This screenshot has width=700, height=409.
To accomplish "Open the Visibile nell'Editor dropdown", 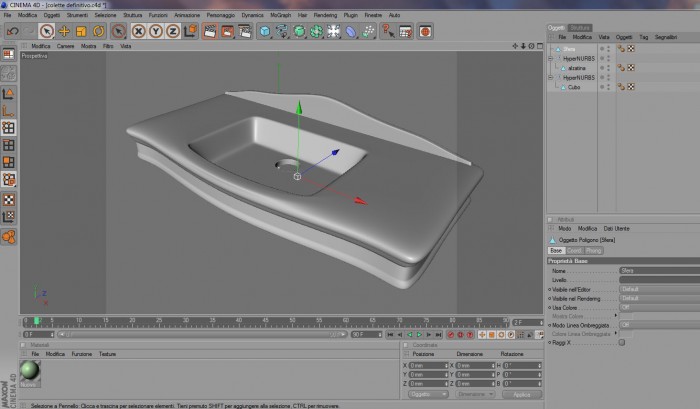I will (659, 289).
